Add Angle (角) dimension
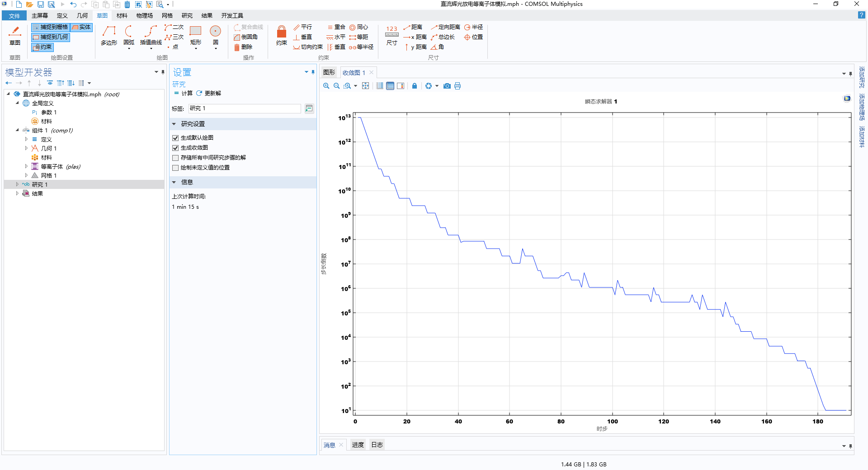868x470 pixels. tap(437, 47)
